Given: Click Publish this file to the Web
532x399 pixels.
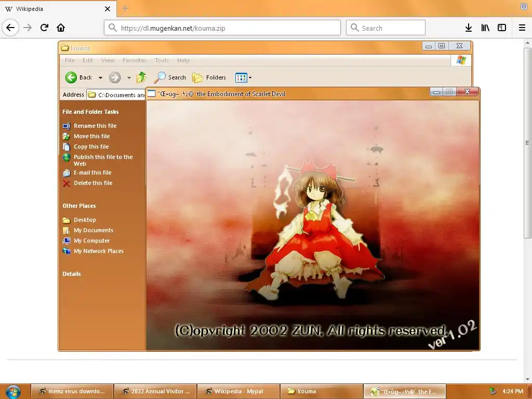Looking at the screenshot, I should (x=103, y=160).
